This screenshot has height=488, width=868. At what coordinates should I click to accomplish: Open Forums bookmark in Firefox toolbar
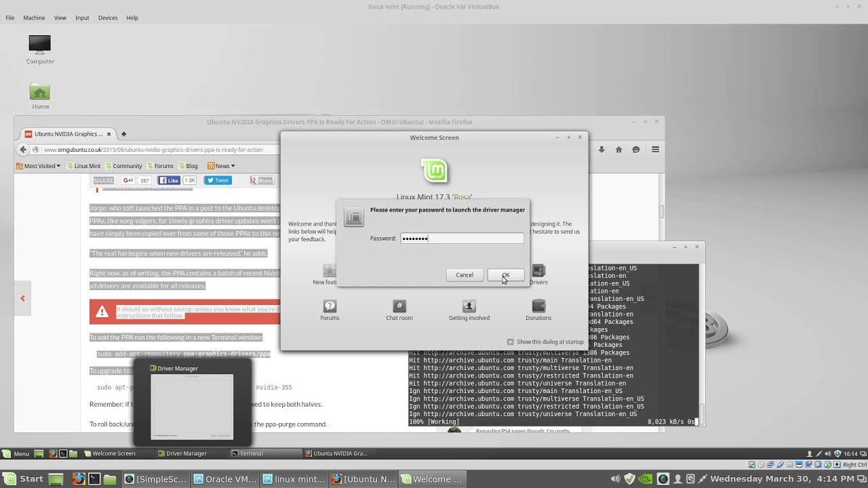tap(160, 166)
